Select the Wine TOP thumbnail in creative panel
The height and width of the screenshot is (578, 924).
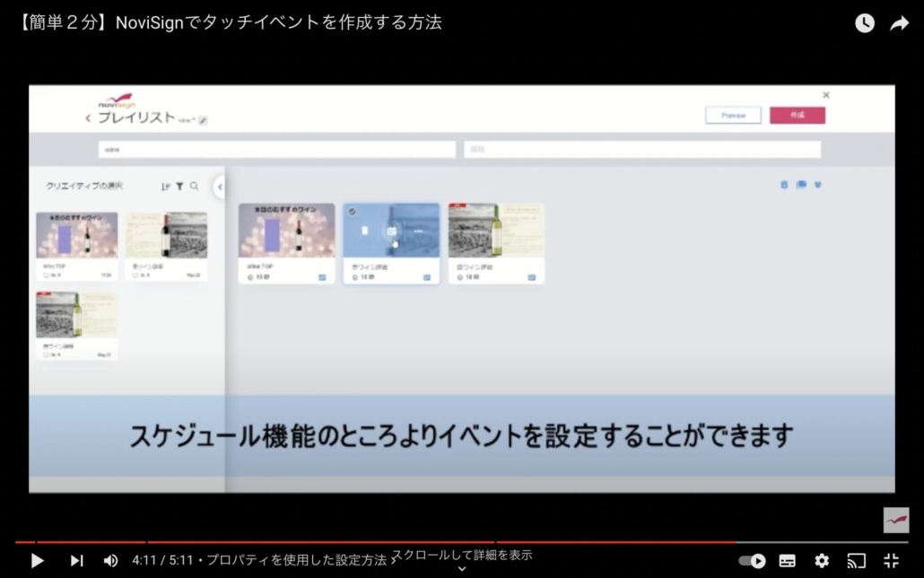(76, 235)
